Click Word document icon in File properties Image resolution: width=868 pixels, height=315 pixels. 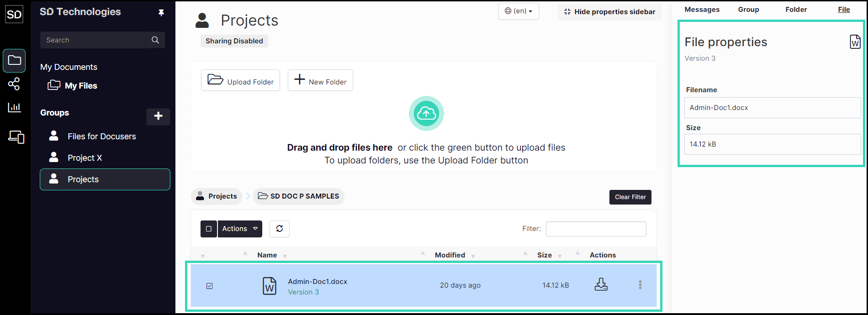coord(855,42)
